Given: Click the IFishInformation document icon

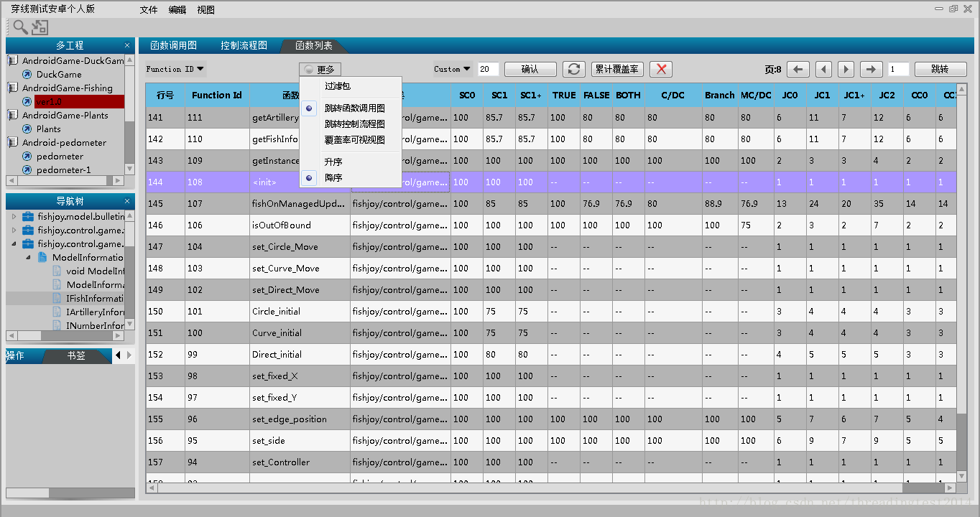Looking at the screenshot, I should (x=57, y=298).
